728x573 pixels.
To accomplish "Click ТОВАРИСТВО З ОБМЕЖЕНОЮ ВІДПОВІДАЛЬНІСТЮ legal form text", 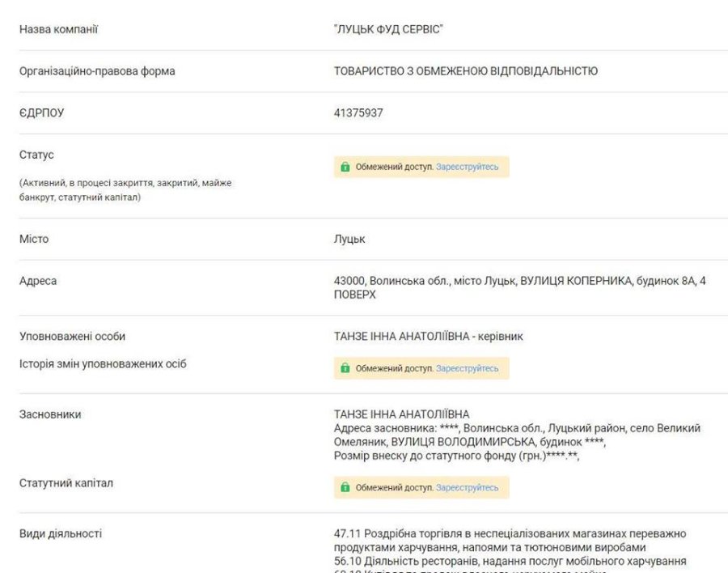I will 465,71.
